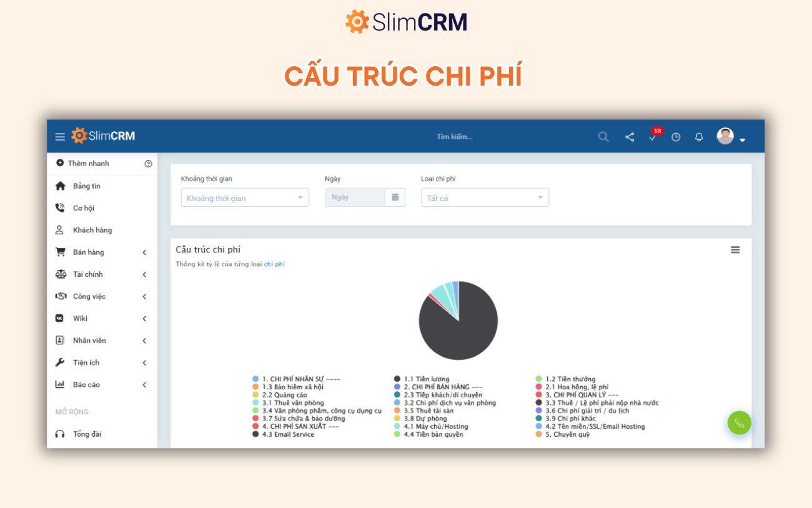Viewport: 812px width, 508px height.
Task: Toggle legend item 1.2 Tiền thưởng
Action: pos(565,379)
